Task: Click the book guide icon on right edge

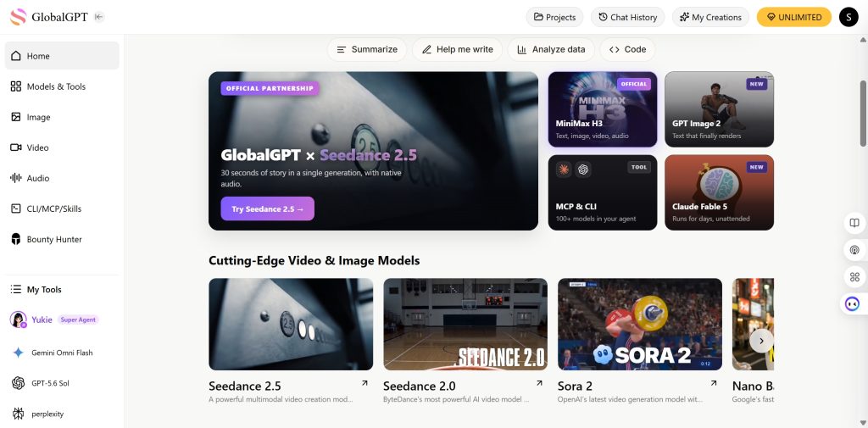Action: (x=854, y=223)
